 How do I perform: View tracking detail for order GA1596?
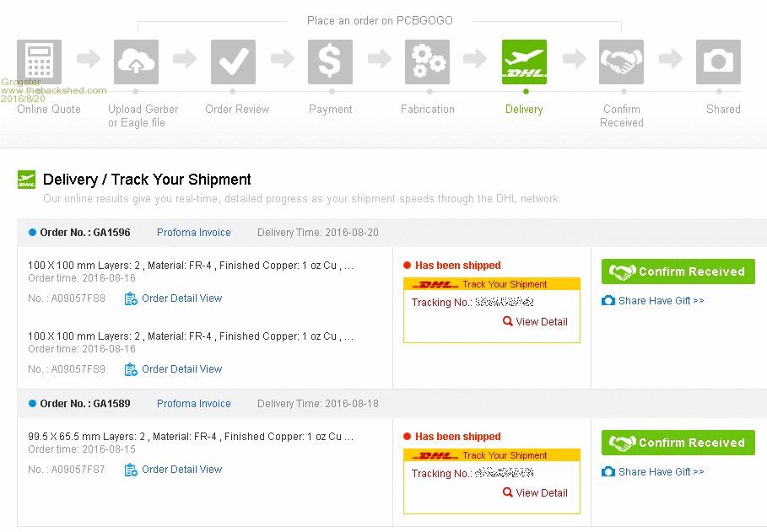point(541,322)
